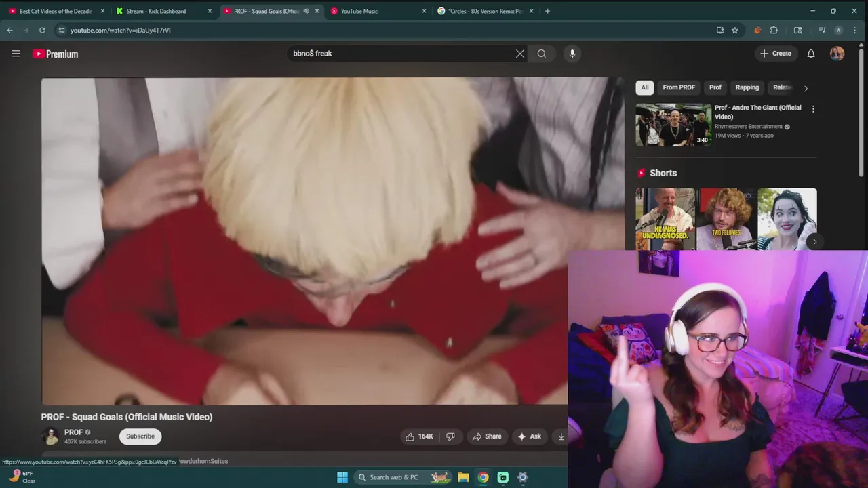Like the video with 164K likes
The height and width of the screenshot is (488, 868).
[419, 436]
